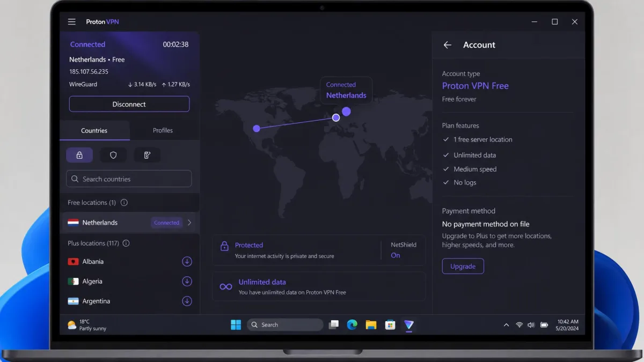644x362 pixels.
Task: Open the clock showing 10:42 AM
Action: tap(568, 325)
